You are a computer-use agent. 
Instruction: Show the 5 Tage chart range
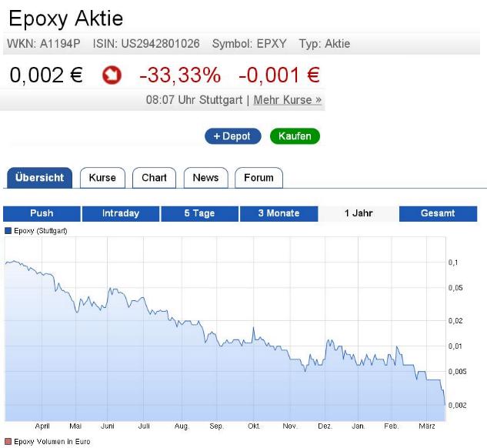199,213
